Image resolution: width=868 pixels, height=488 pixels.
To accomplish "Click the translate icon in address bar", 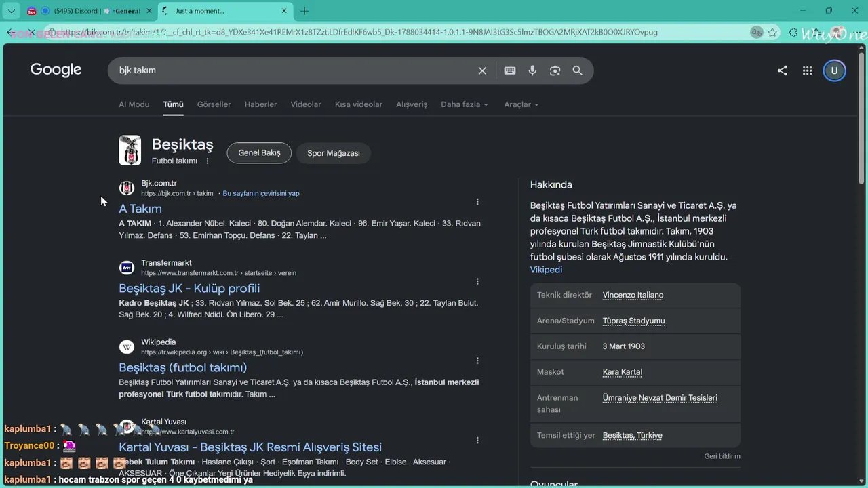I will tap(756, 32).
